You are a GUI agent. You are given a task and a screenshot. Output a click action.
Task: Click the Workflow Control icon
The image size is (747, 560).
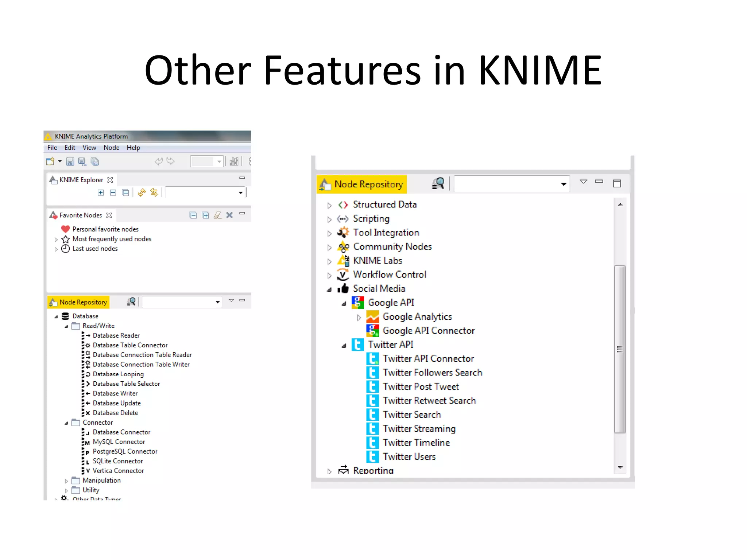click(x=342, y=275)
